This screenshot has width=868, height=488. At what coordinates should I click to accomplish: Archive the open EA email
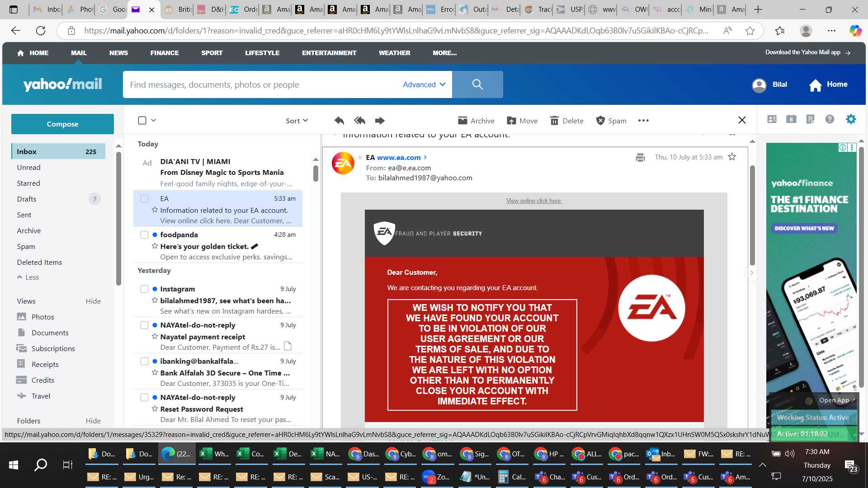tap(476, 121)
